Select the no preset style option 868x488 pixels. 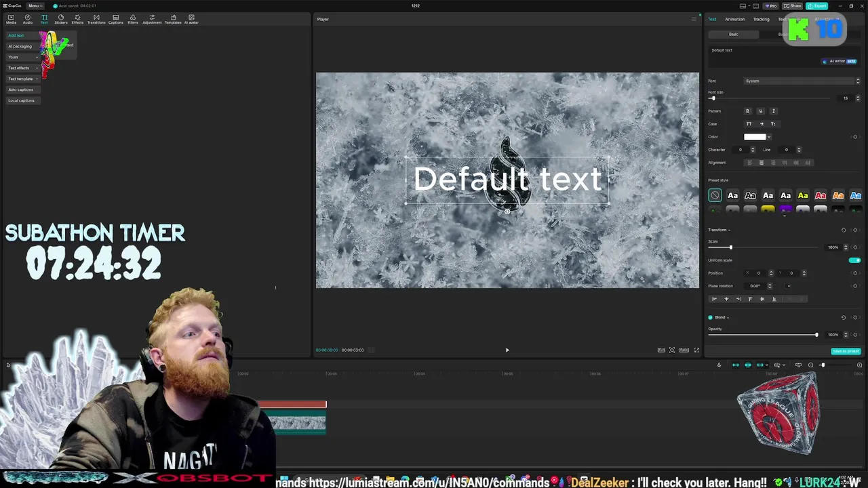715,195
